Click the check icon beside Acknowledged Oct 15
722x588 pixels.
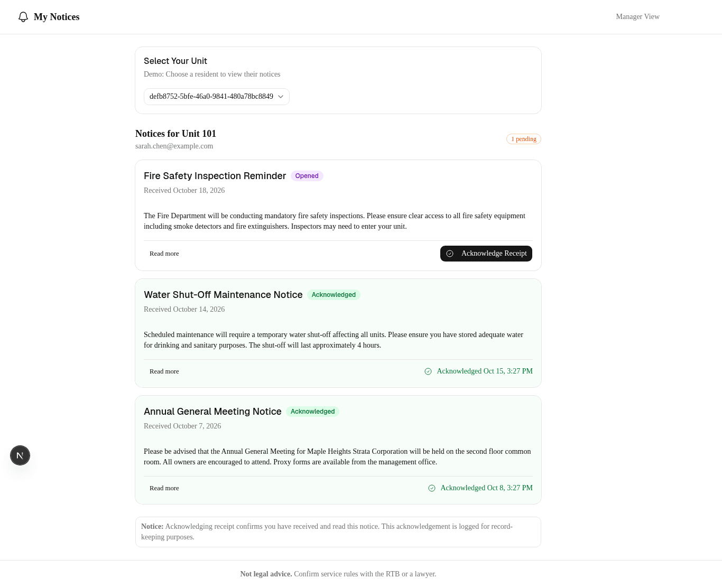pos(428,371)
